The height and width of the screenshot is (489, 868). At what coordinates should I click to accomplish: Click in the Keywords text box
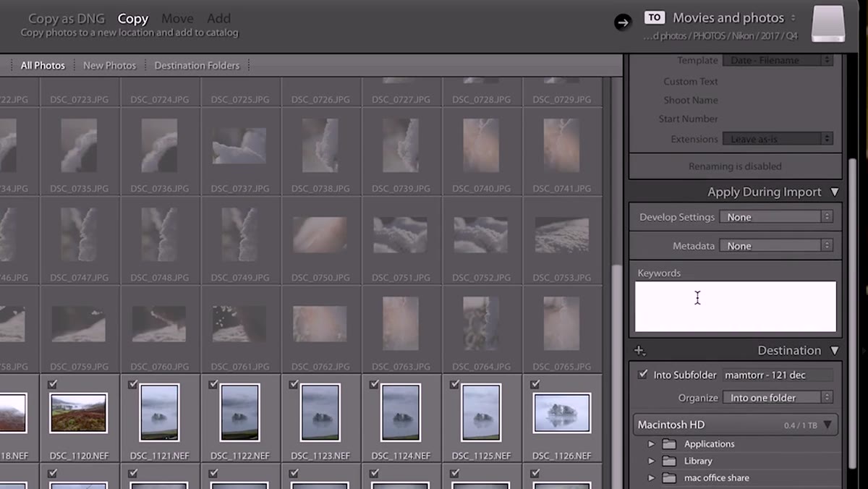(x=736, y=307)
